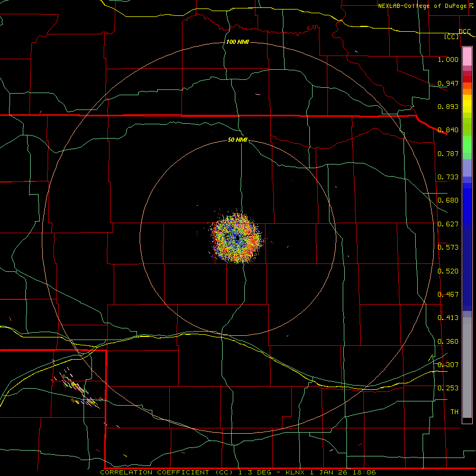Click the DCC product label
This screenshot has height=476, width=476.
[x=465, y=31]
